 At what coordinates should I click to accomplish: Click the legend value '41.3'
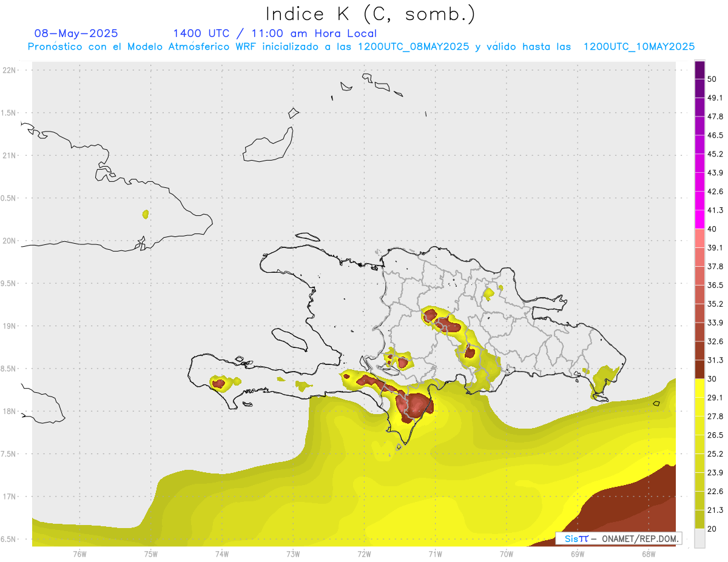(x=715, y=211)
